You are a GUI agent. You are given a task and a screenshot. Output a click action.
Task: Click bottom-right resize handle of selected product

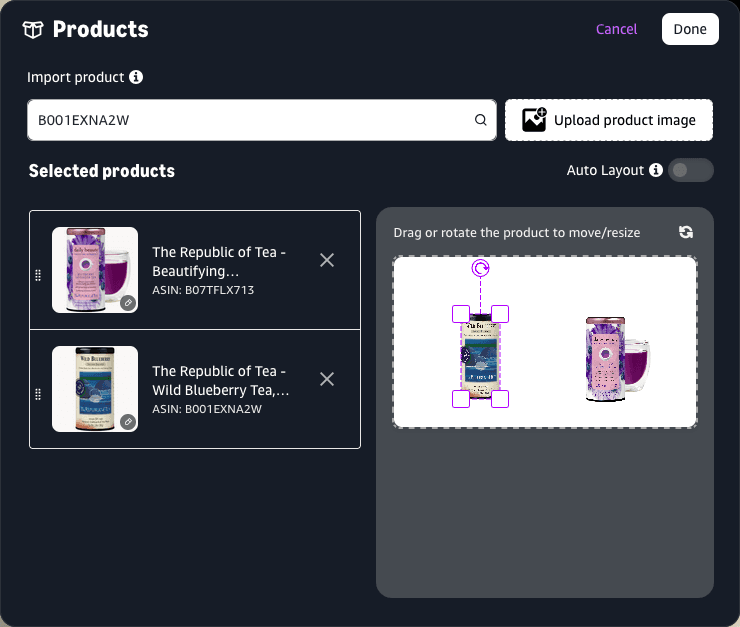point(500,399)
